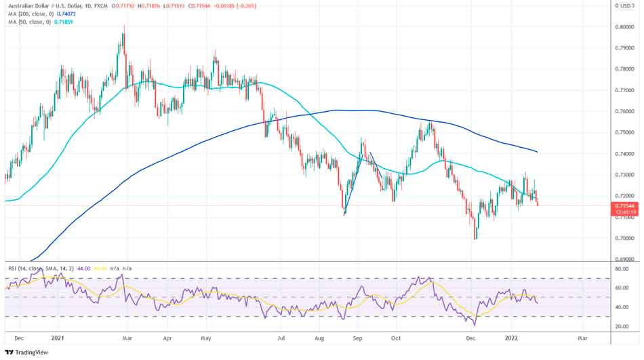Click the 200 MA value 0.74073
The width and height of the screenshot is (644, 360).
[67, 14]
